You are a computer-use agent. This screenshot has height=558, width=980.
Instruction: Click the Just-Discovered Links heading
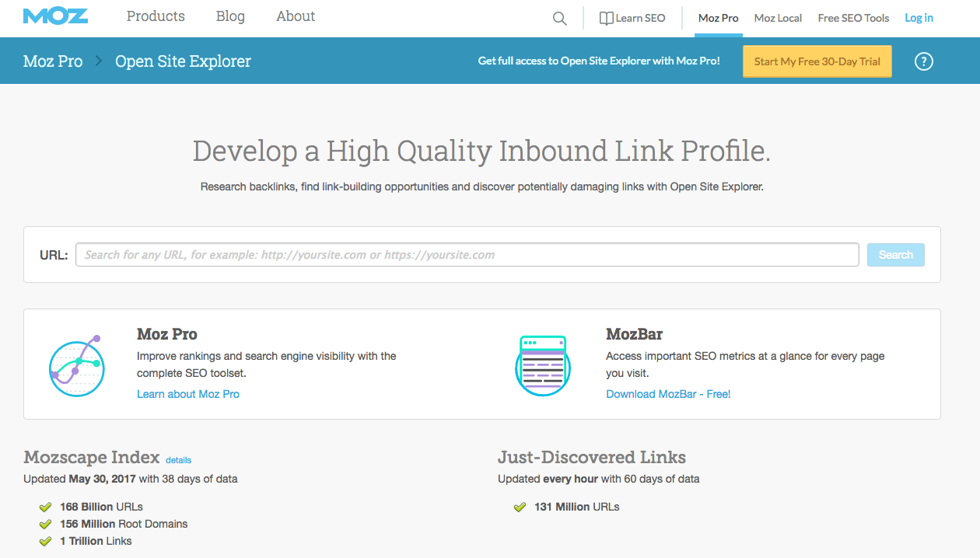click(x=592, y=457)
